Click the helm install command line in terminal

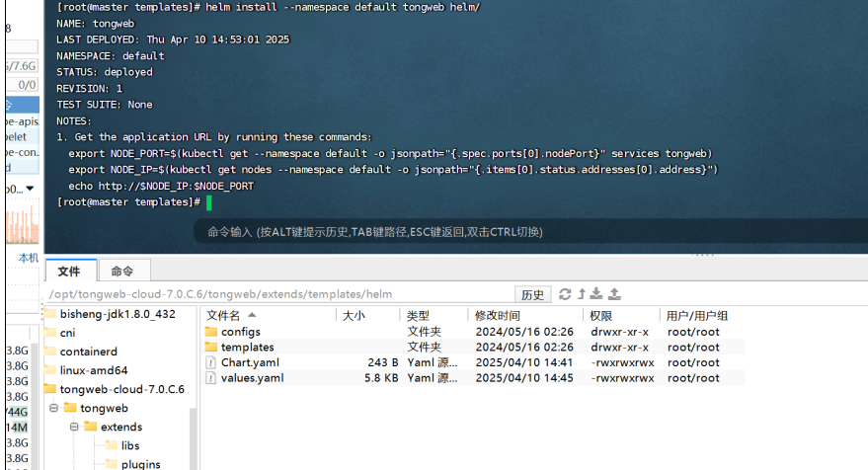pos(269,7)
